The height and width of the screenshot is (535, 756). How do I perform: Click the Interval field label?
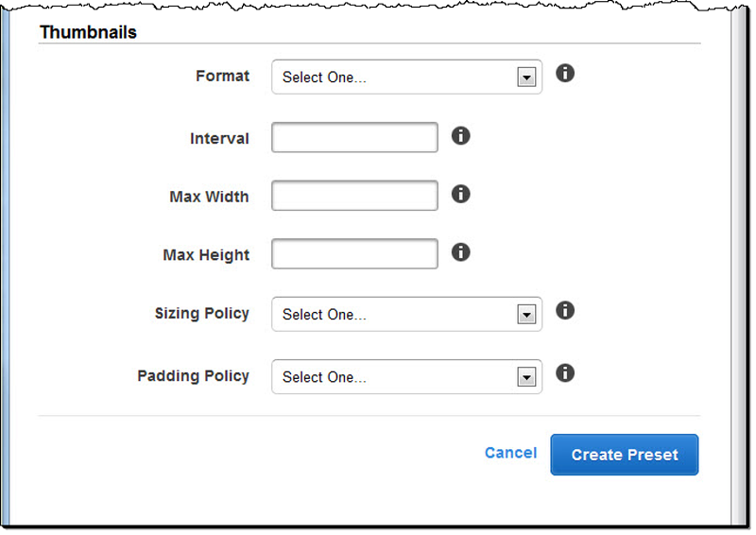[x=219, y=139]
